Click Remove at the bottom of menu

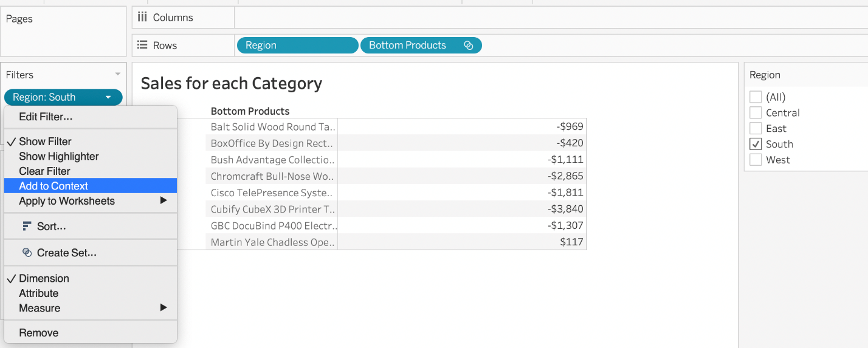point(39,333)
